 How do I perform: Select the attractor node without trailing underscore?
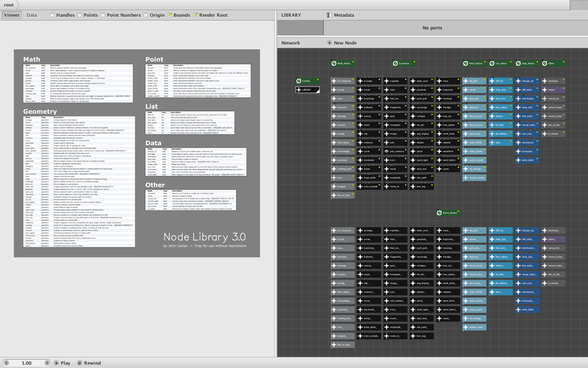[x=342, y=107]
